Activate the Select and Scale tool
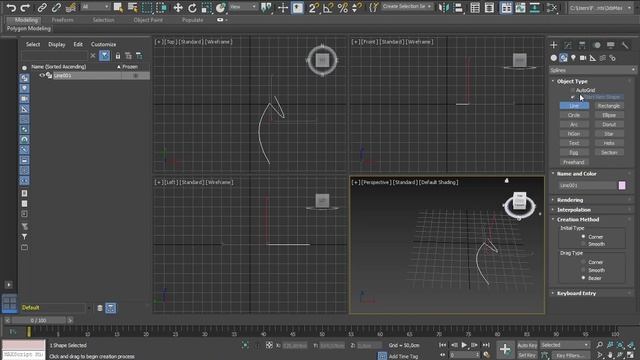Image resolution: width=640 pixels, height=360 pixels. [x=207, y=7]
